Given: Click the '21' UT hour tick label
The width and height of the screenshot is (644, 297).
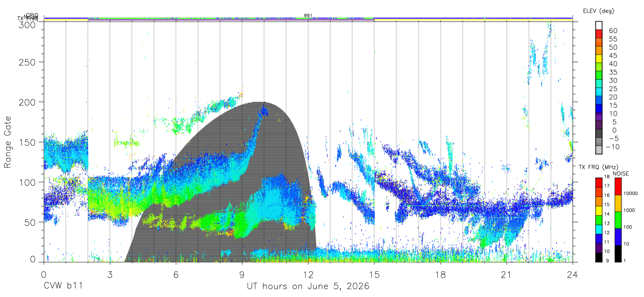Looking at the screenshot, I should point(506,274).
